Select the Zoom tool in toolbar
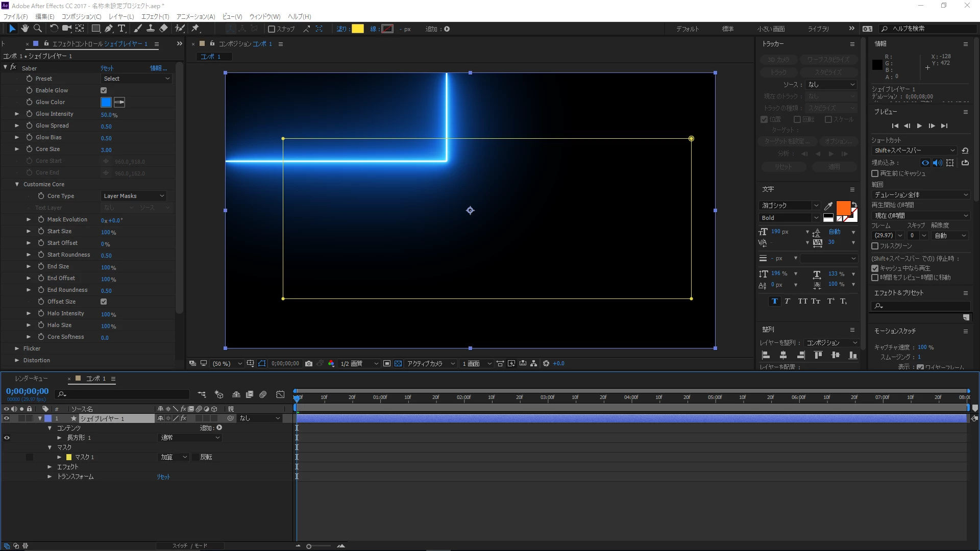 (37, 29)
